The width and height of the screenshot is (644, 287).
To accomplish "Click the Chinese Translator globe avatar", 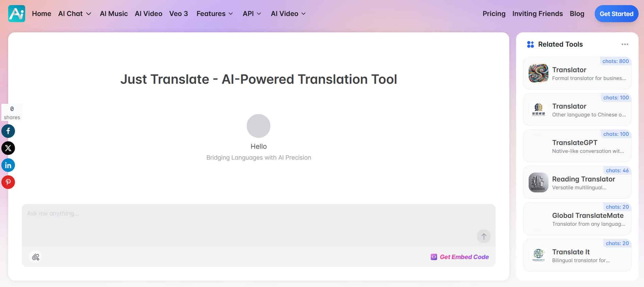I will pos(538,110).
